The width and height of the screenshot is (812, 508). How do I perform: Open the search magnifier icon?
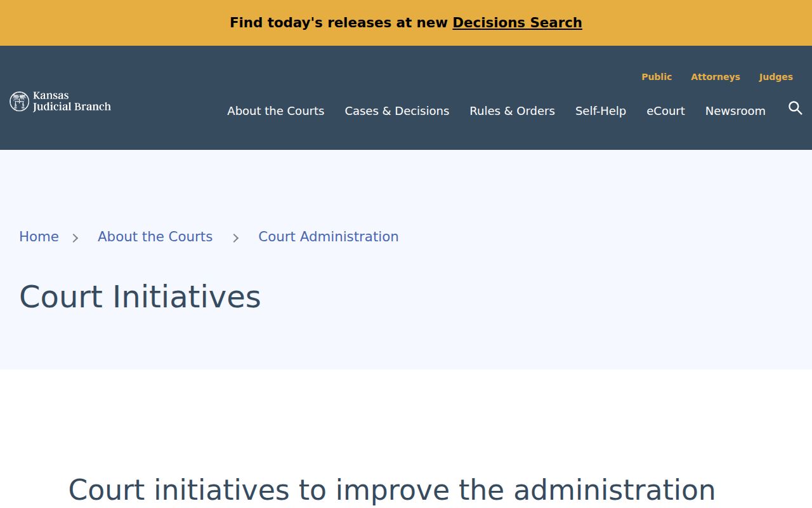796,108
